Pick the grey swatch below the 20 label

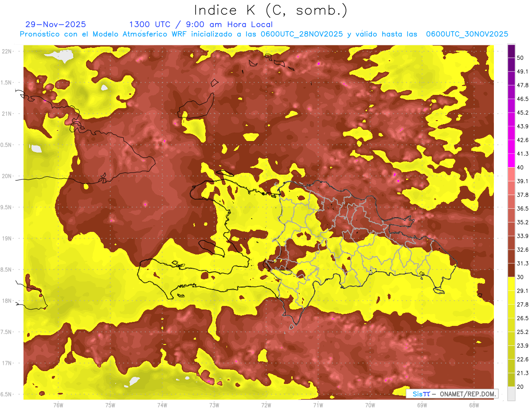coord(511,394)
